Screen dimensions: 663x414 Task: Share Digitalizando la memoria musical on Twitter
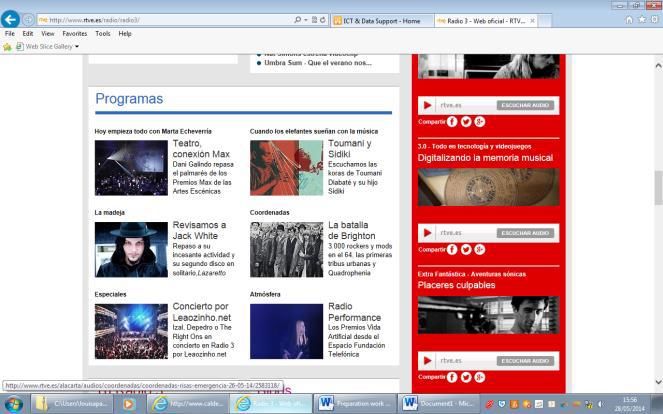[466, 249]
